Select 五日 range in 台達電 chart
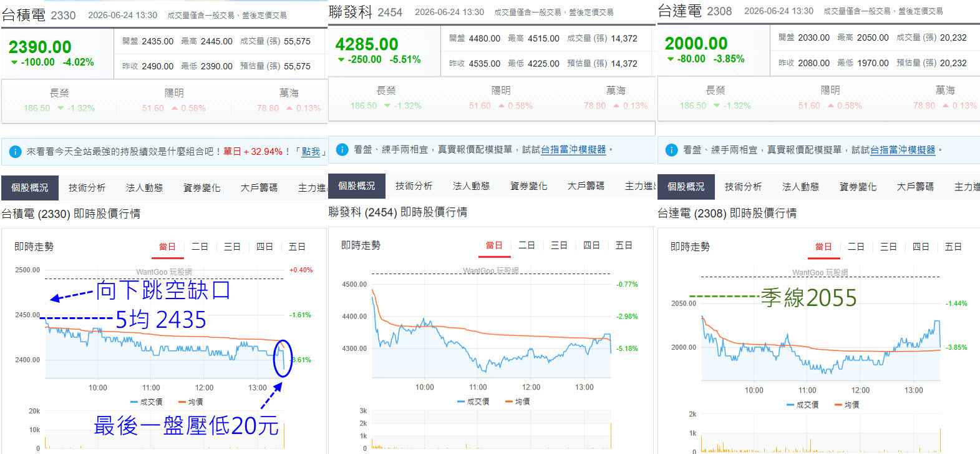980x454 pixels. click(953, 247)
